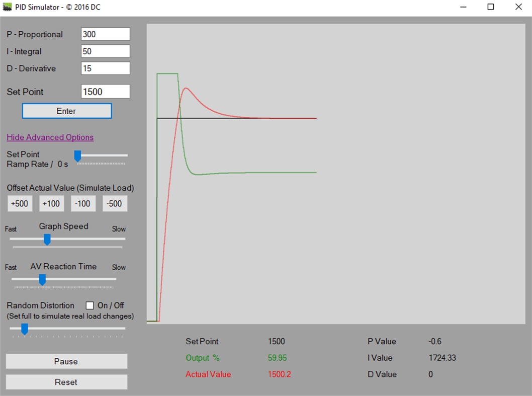The height and width of the screenshot is (396, 532).
Task: Enable Random Distortion On/Off checkbox
Action: pyautogui.click(x=90, y=305)
